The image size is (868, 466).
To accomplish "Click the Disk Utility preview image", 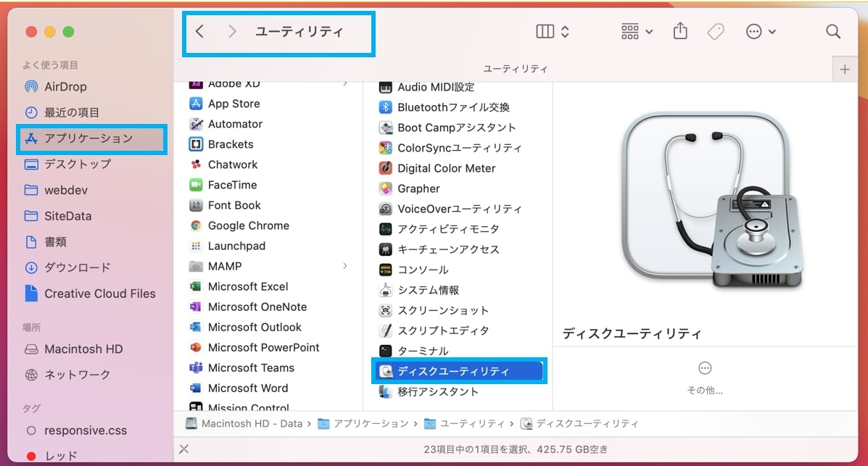I will pos(711,199).
